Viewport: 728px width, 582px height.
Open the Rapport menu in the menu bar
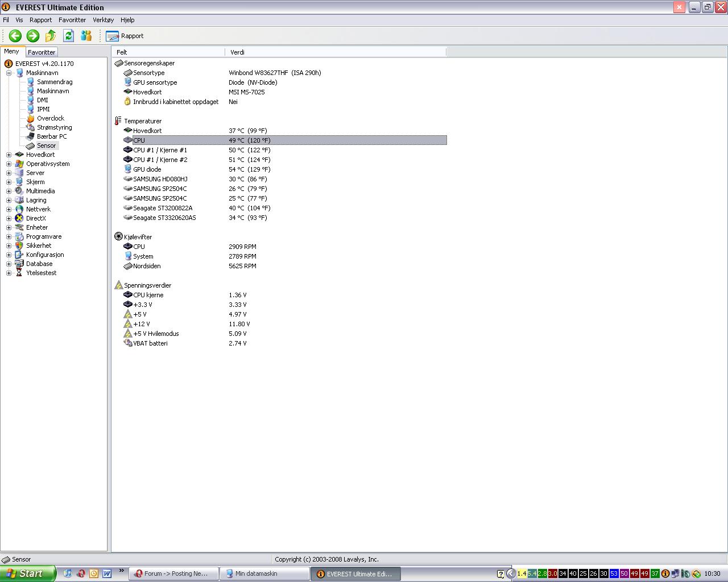[x=40, y=20]
